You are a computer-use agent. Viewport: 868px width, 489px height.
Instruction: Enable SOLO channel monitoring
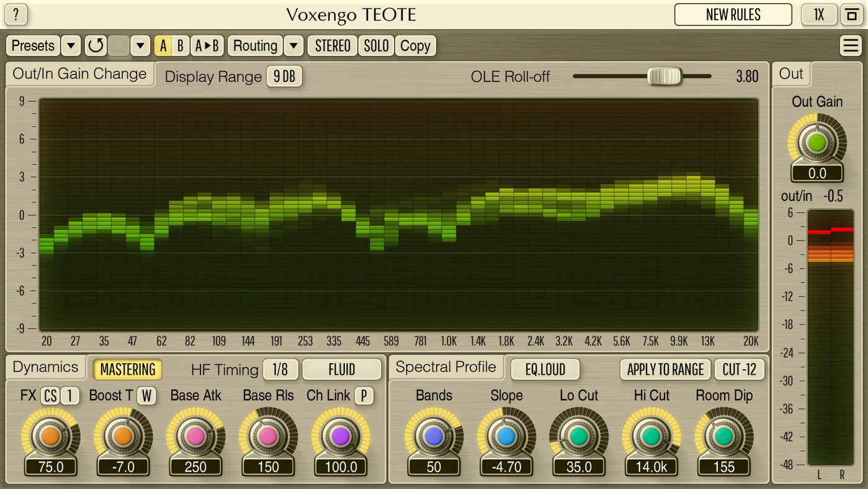(x=376, y=46)
